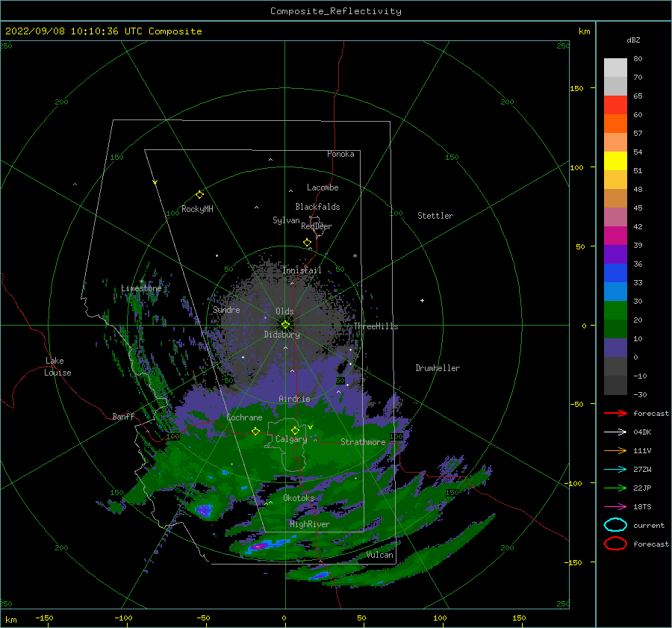The width and height of the screenshot is (672, 628).
Task: Click the Ponoka city label
Action: tap(340, 154)
